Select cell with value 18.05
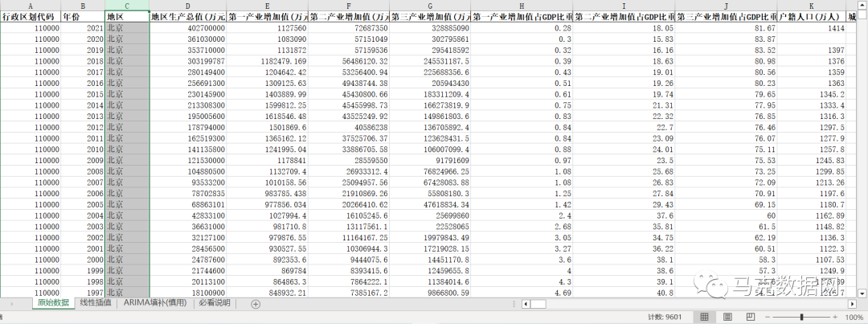Image resolution: width=868 pixels, height=324 pixels. 624,27
